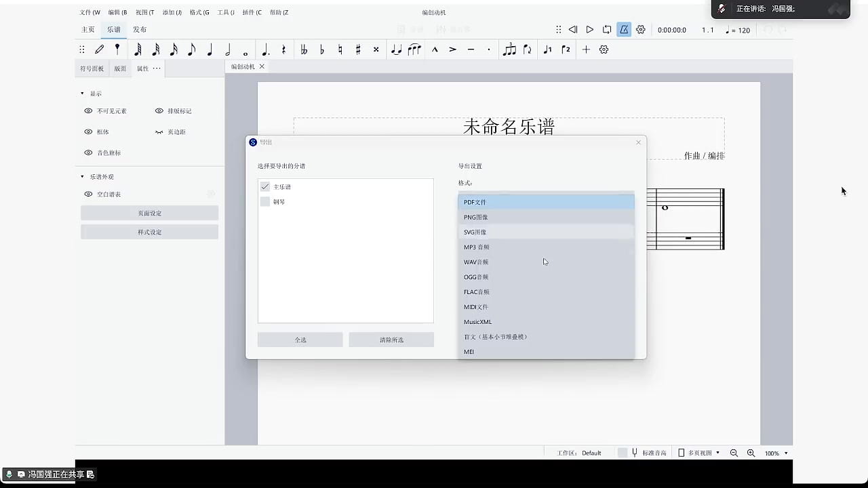
Task: Choose PNG图像 from the format list
Action: coord(547,217)
